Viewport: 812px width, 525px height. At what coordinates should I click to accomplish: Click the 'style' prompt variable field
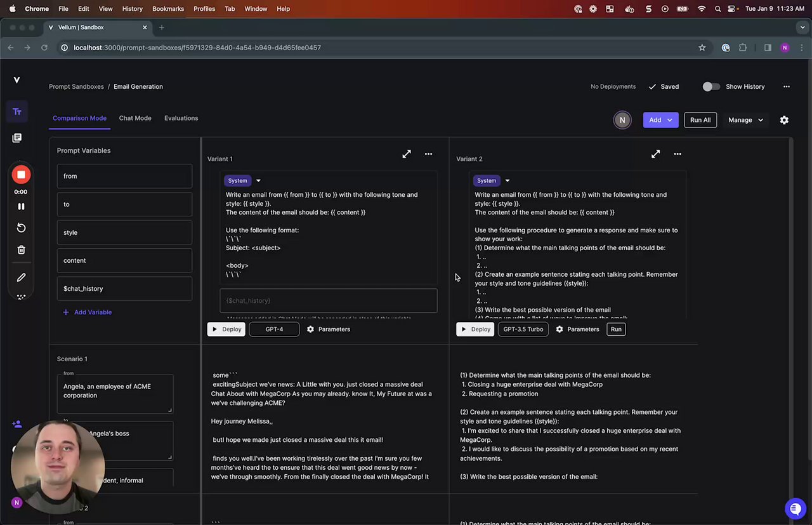coord(124,232)
